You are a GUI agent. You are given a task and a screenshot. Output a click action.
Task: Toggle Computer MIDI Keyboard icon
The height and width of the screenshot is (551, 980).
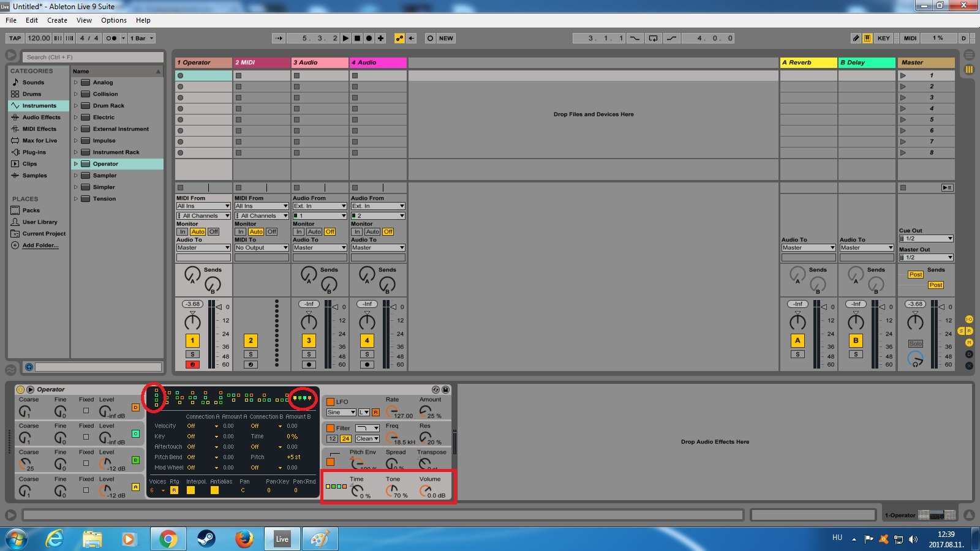868,38
